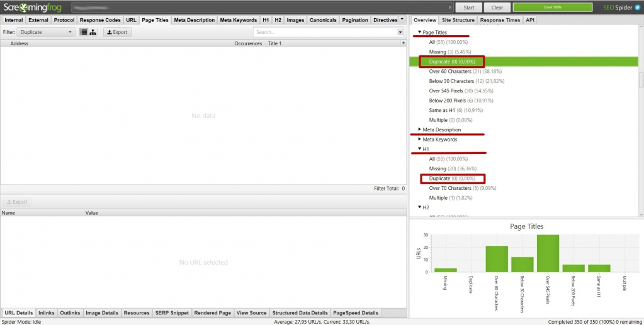Click the top Export button

tap(117, 32)
